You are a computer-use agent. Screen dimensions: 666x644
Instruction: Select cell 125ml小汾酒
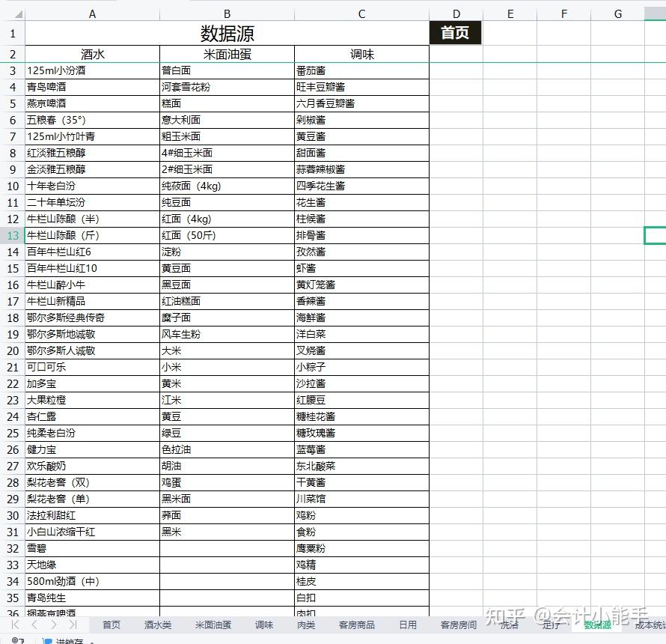[x=92, y=70]
